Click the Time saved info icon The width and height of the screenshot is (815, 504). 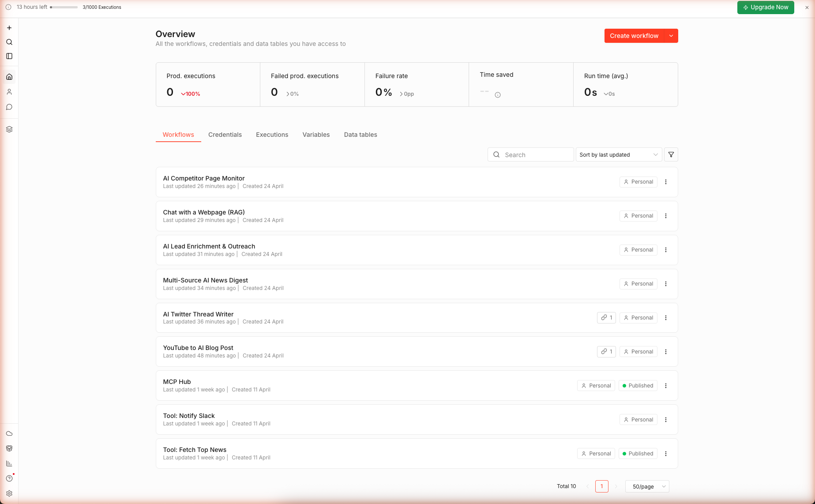pyautogui.click(x=497, y=95)
